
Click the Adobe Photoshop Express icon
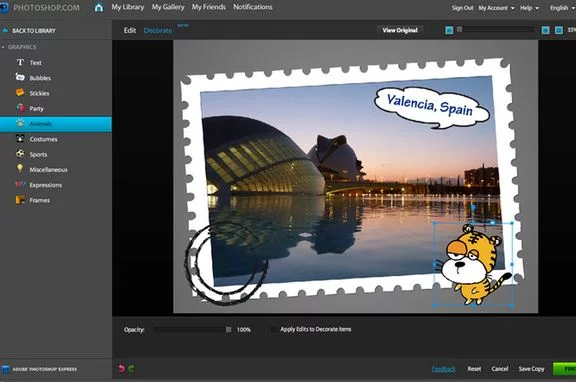click(x=5, y=369)
